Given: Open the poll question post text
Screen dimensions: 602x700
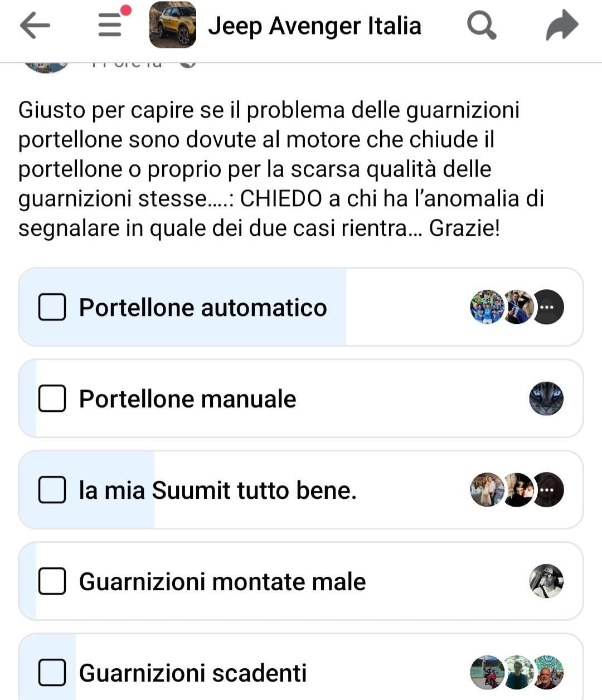Looking at the screenshot, I should (x=281, y=169).
